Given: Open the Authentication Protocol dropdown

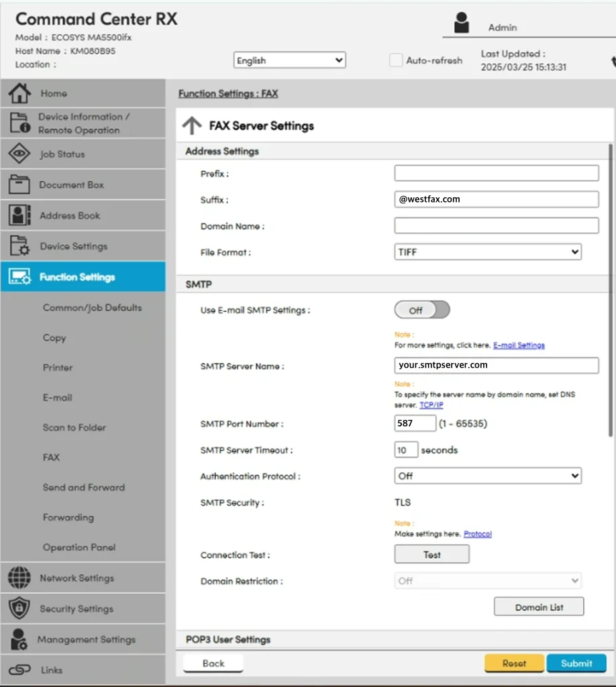Looking at the screenshot, I should pyautogui.click(x=488, y=476).
